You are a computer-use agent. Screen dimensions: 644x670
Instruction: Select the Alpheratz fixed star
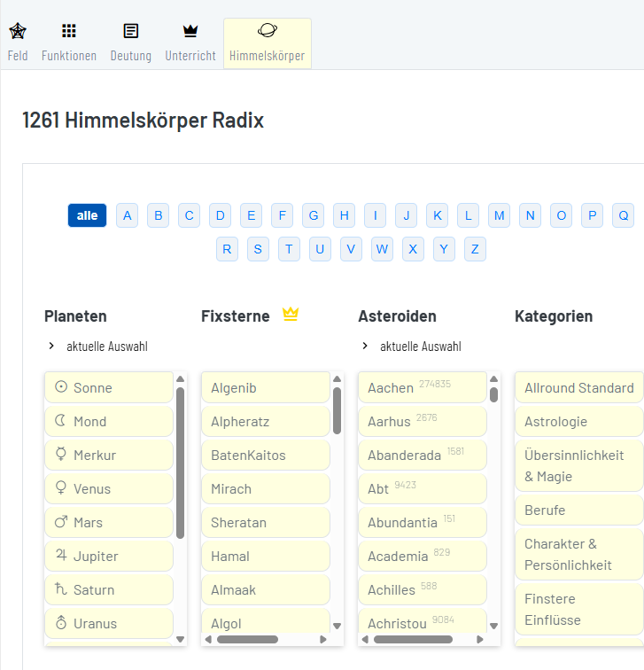point(266,421)
